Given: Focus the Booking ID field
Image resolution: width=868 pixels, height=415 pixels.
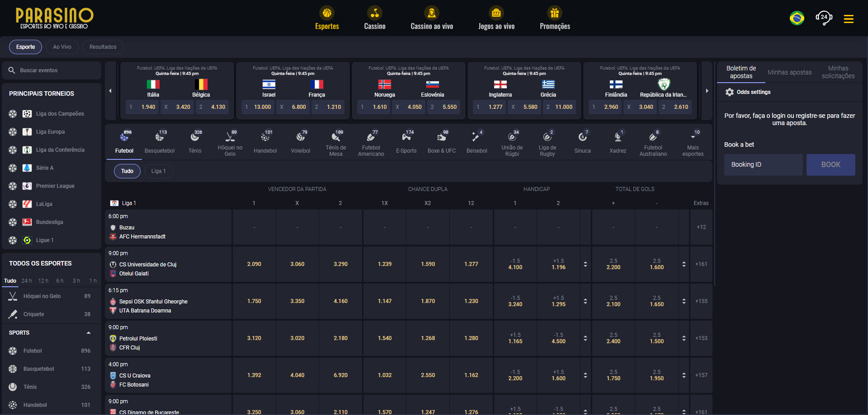Looking at the screenshot, I should [764, 165].
